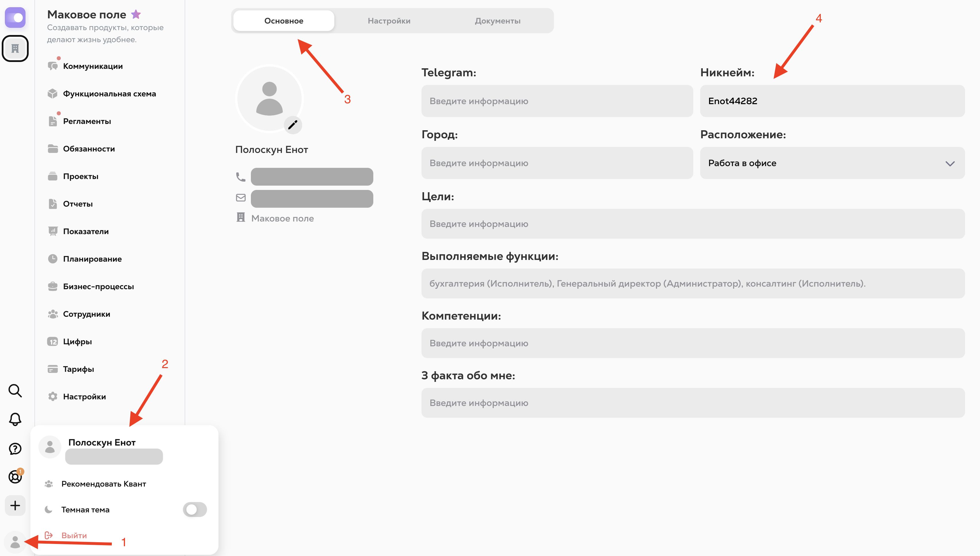Click the pencil icon to edit avatar

click(x=293, y=125)
